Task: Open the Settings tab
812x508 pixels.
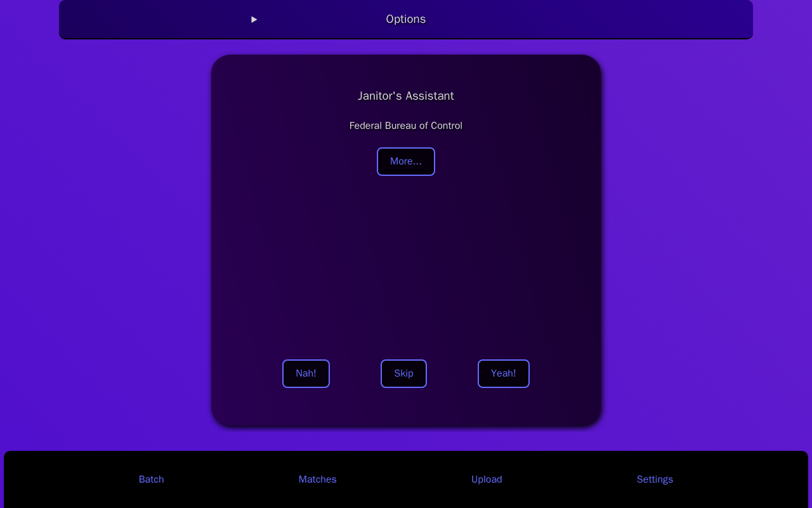Action: pos(655,479)
